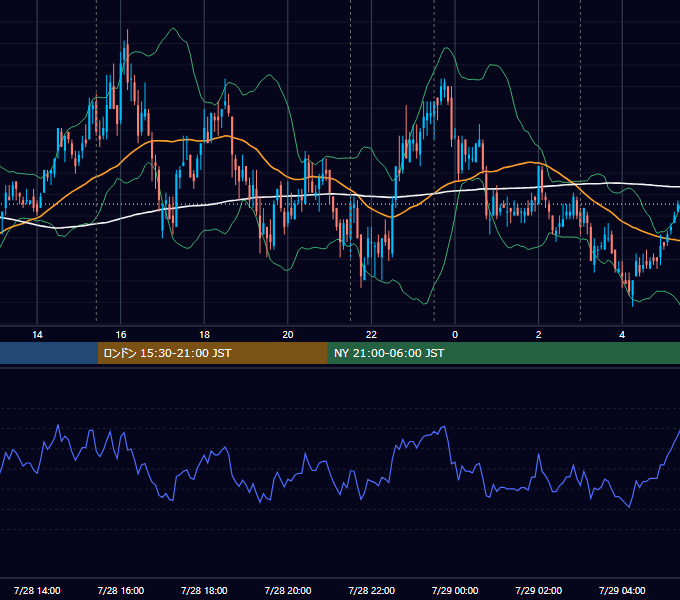
Task: Click the 22 hour label on price chart axis
Action: [x=371, y=335]
